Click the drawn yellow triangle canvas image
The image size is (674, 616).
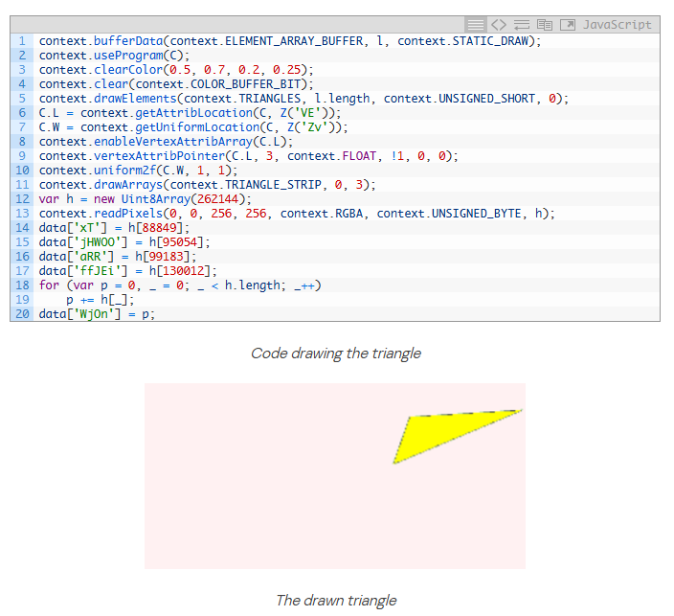point(335,476)
